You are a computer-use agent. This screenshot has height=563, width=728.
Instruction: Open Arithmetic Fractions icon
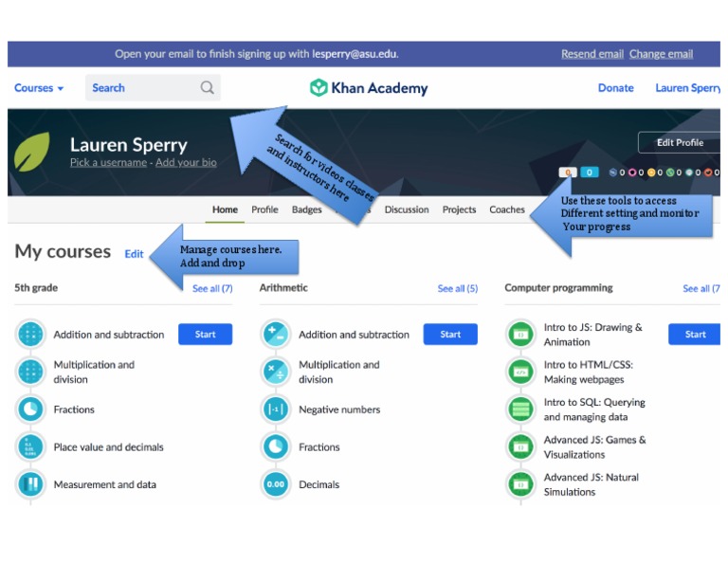pos(276,447)
